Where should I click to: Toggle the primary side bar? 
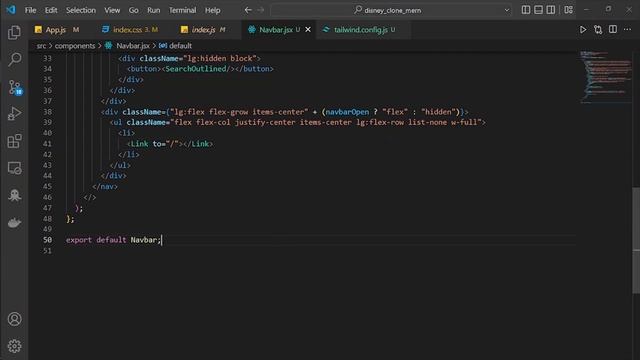526,10
